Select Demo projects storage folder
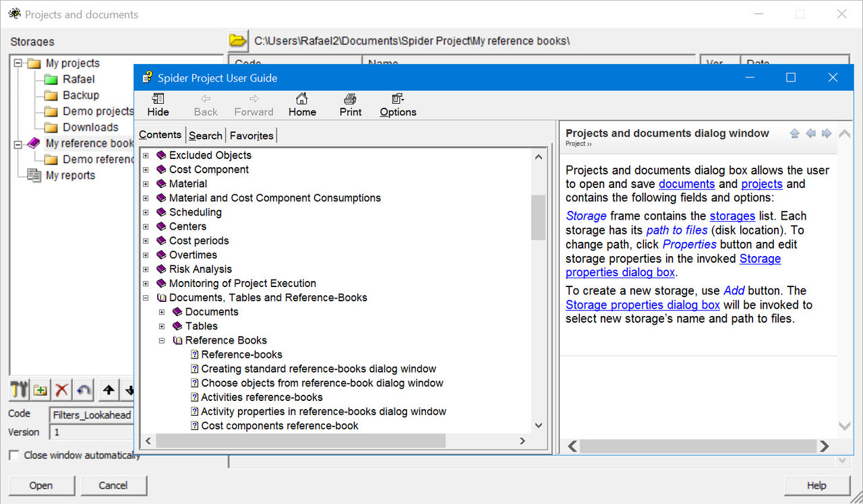Image resolution: width=863 pixels, height=504 pixels. coord(89,111)
